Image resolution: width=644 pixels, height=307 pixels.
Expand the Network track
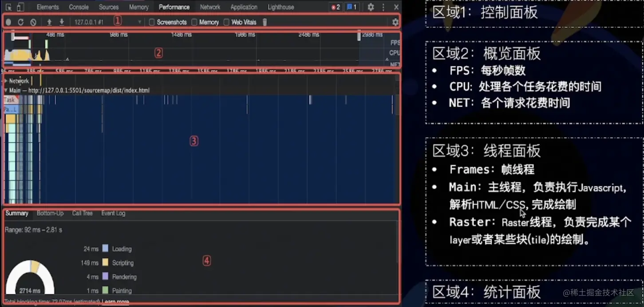6,81
